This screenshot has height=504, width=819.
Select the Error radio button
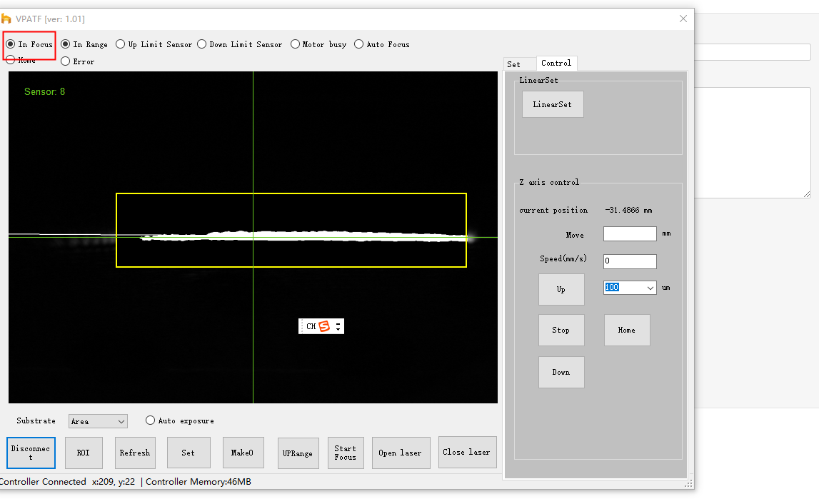(65, 61)
